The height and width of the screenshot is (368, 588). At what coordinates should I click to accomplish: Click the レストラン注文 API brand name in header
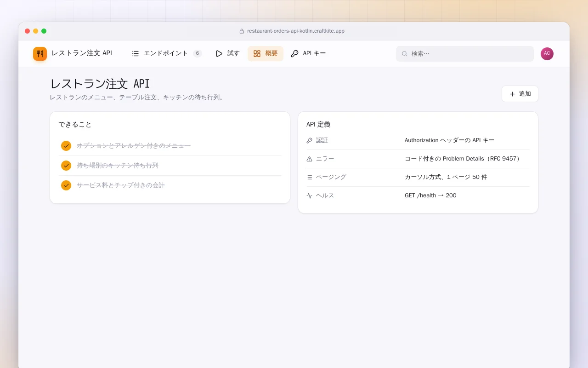[x=82, y=53]
